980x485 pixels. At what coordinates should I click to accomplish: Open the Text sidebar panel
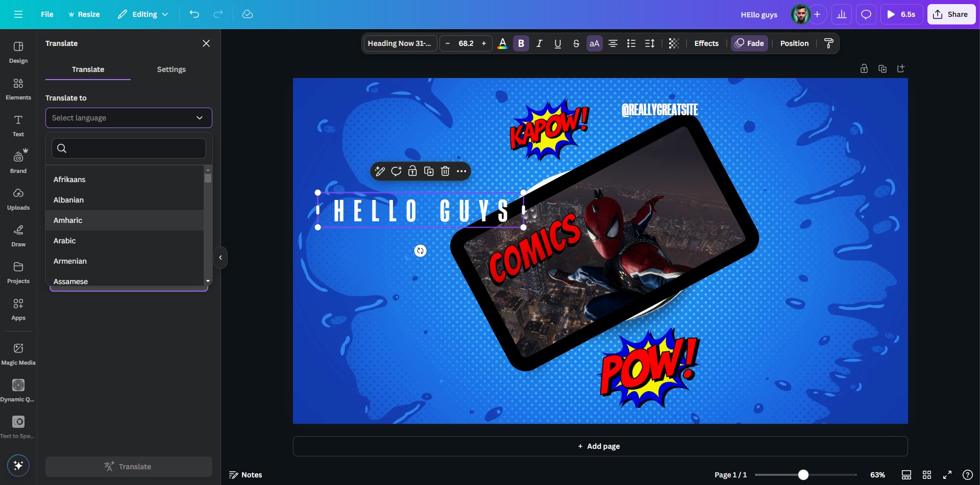(18, 125)
